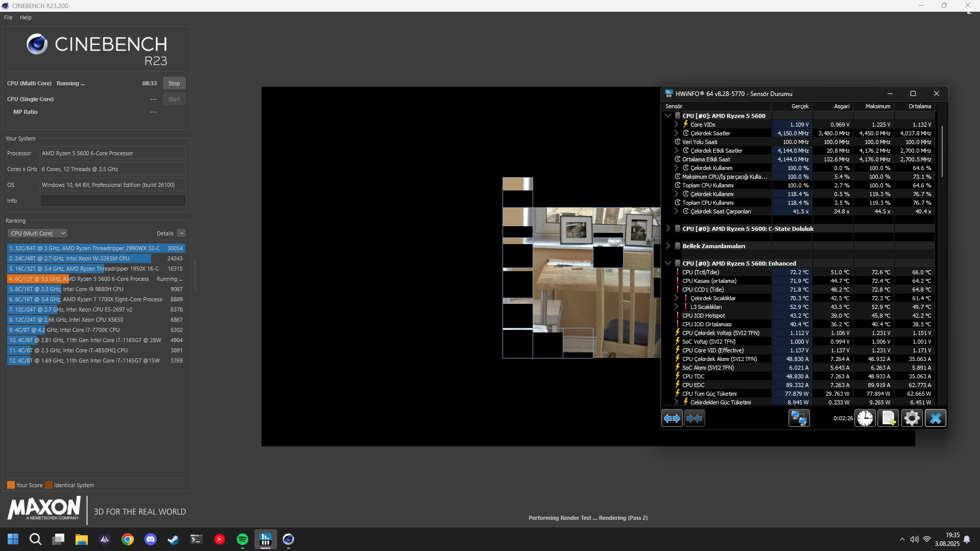Screen dimensions: 980x551
Task: Click the Info text field
Action: tap(113, 201)
